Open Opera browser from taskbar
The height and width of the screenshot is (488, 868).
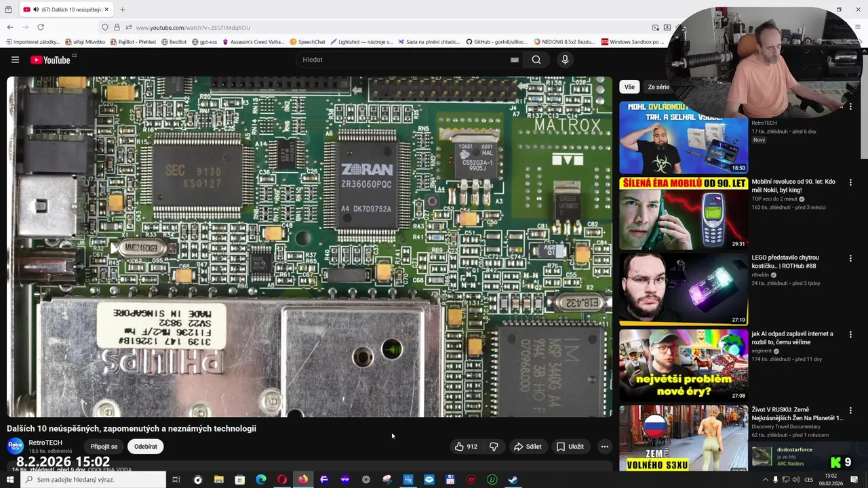pos(281,479)
